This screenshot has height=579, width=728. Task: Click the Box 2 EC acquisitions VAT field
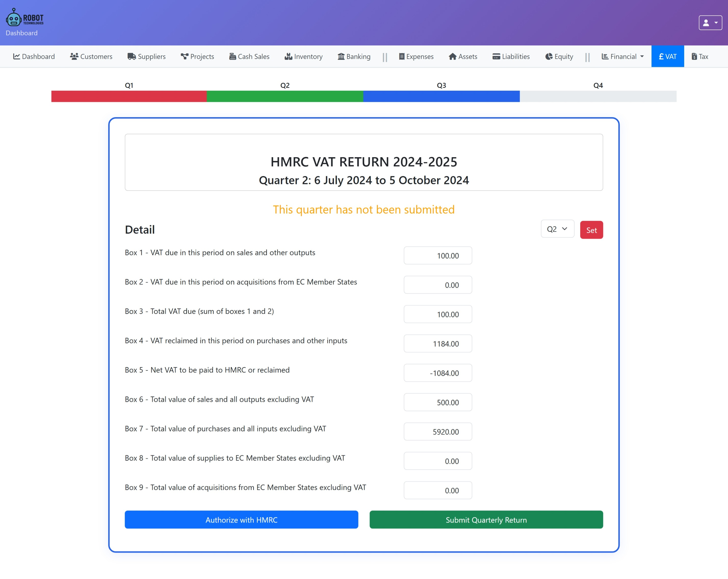438,285
